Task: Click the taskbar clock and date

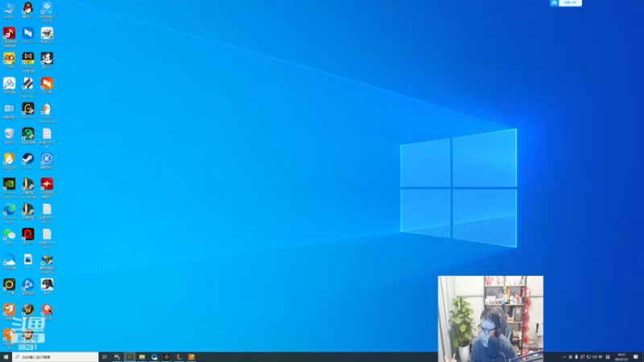Action: pyautogui.click(x=621, y=357)
